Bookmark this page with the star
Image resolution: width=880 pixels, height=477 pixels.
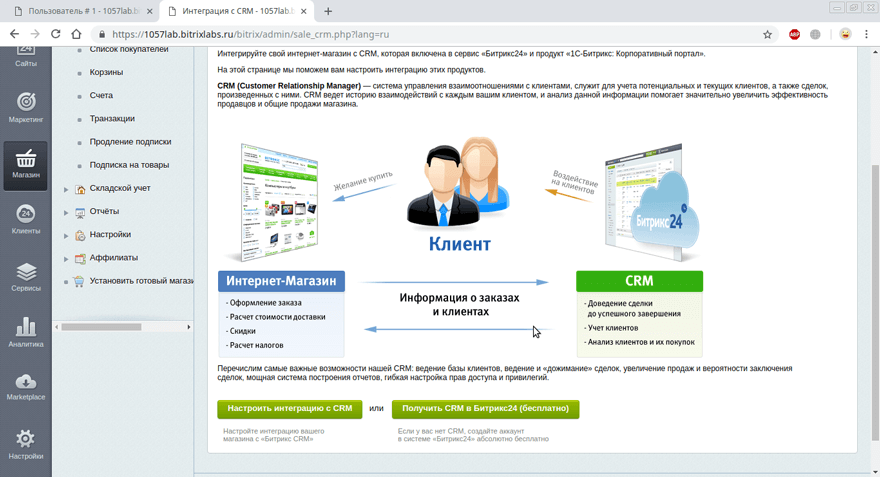pos(767,34)
